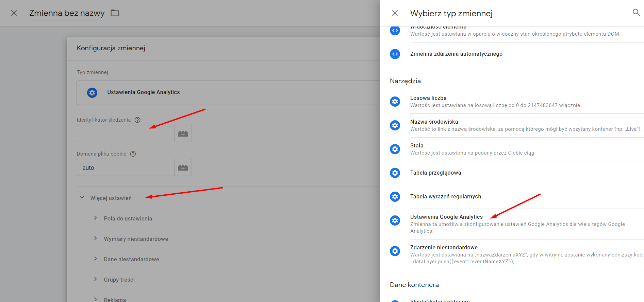Close the Wybierz typ zmiennej panel

(395, 13)
